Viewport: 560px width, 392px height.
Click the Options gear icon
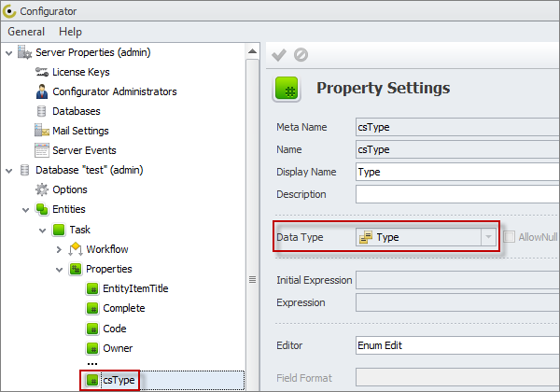tap(42, 189)
